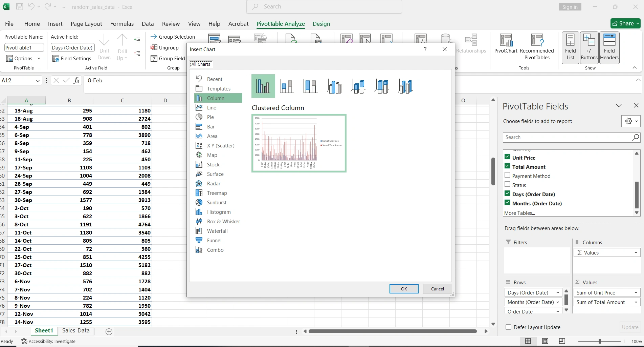
Task: Select the Line chart type
Action: [x=211, y=107]
